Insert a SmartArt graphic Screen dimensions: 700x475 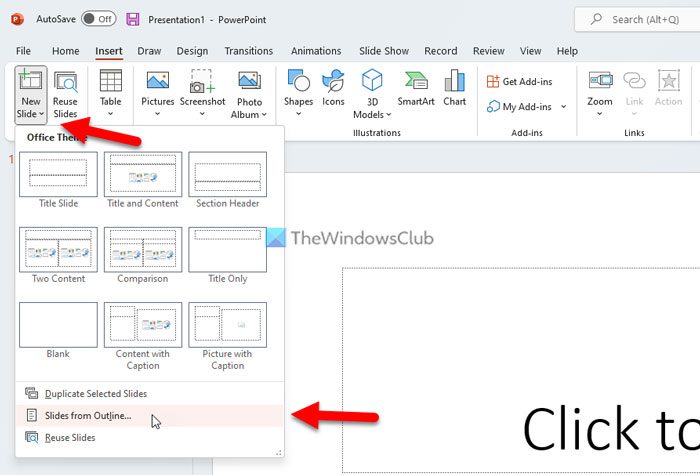(416, 88)
